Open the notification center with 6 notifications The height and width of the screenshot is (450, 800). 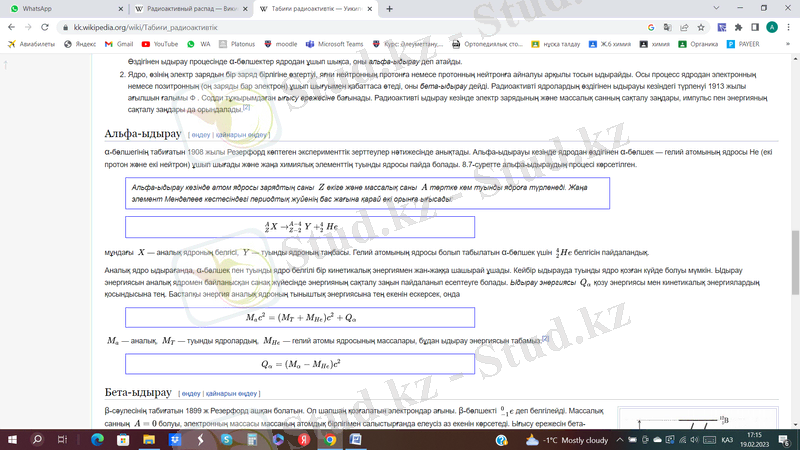click(x=784, y=440)
